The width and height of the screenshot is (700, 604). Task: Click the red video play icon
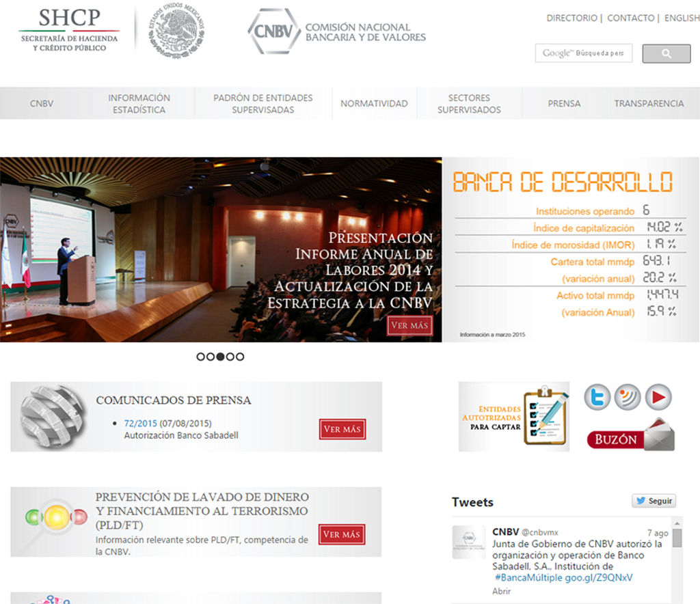(658, 397)
